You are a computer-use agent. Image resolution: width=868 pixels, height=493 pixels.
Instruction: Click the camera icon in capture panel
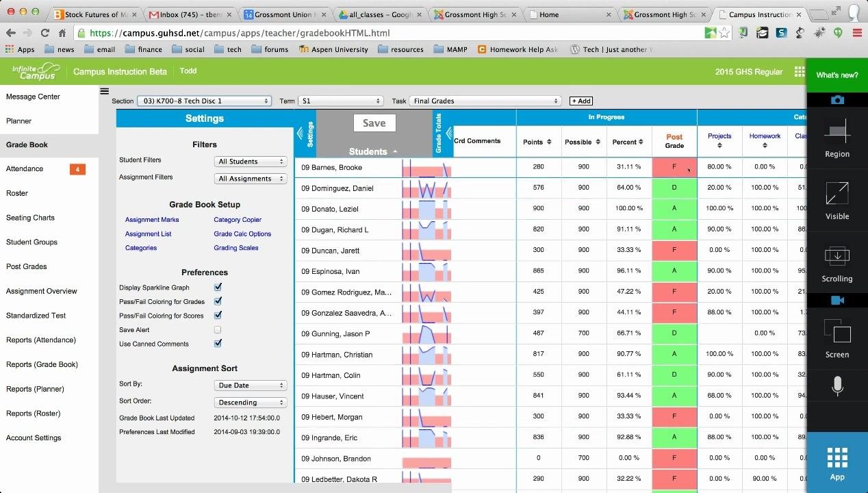tap(837, 100)
